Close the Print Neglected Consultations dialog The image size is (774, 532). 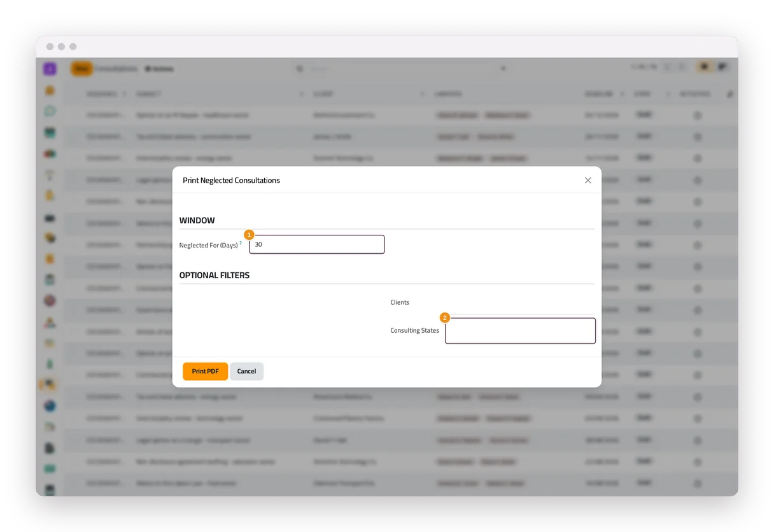point(588,180)
